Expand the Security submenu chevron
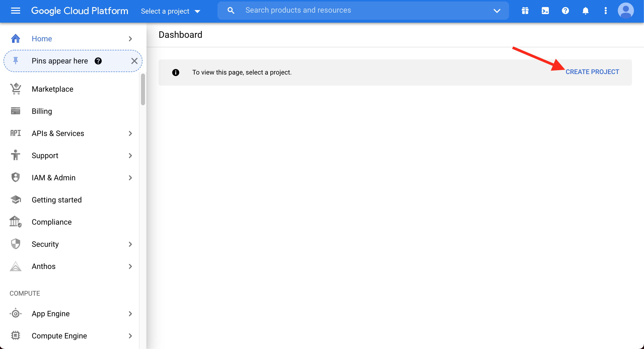 click(x=130, y=244)
